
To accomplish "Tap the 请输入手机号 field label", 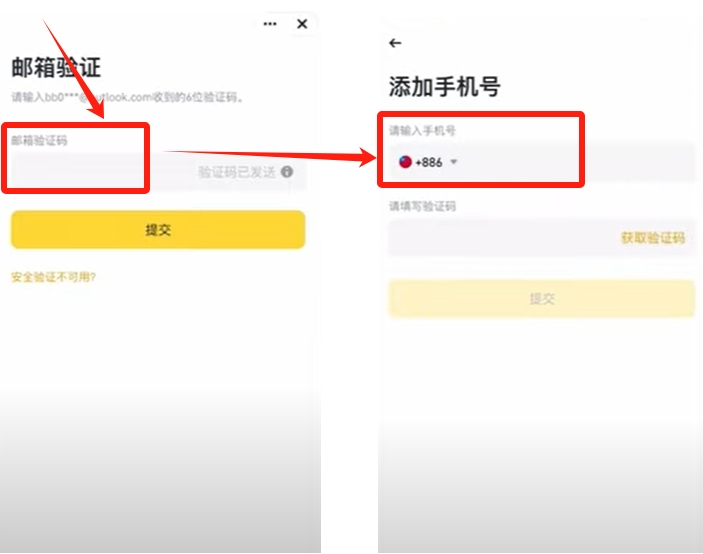I will [422, 130].
